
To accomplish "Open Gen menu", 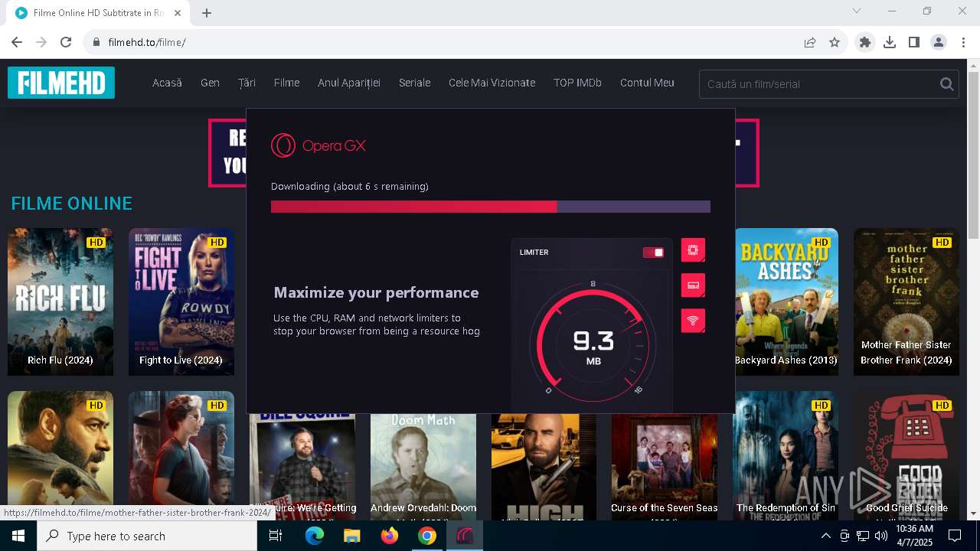I will (210, 83).
